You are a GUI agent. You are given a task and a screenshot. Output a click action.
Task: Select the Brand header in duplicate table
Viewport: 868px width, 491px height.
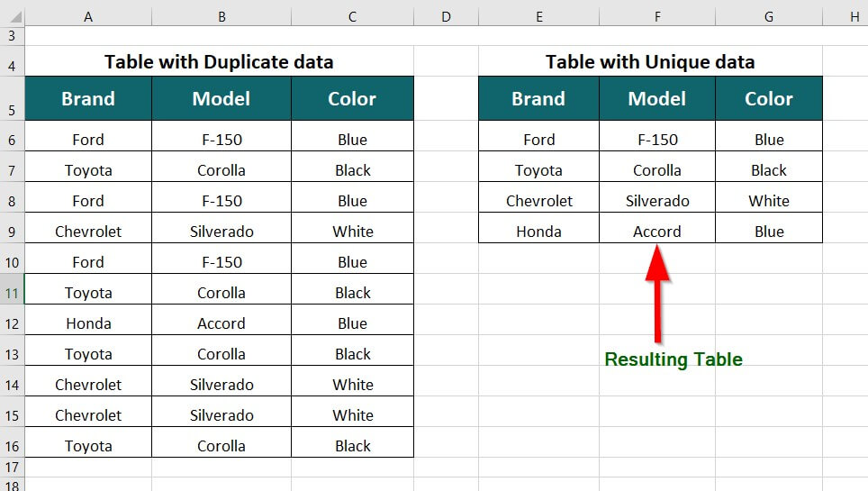pyautogui.click(x=88, y=99)
